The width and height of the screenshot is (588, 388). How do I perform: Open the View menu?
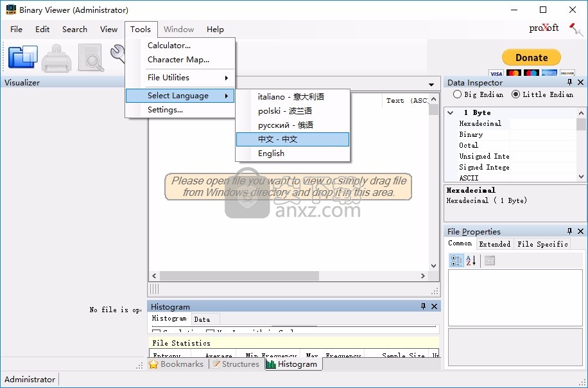click(x=108, y=30)
